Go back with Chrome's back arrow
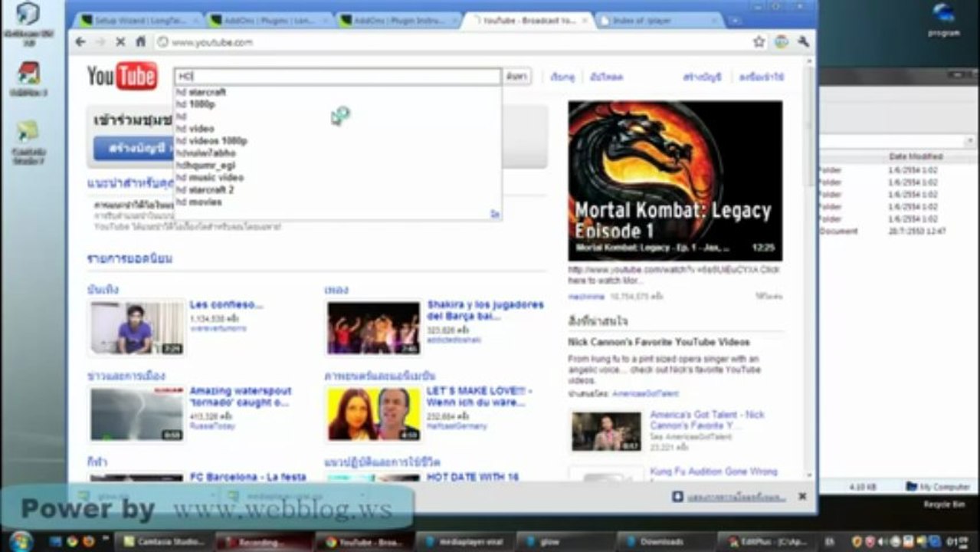This screenshot has height=552, width=980. coord(80,42)
